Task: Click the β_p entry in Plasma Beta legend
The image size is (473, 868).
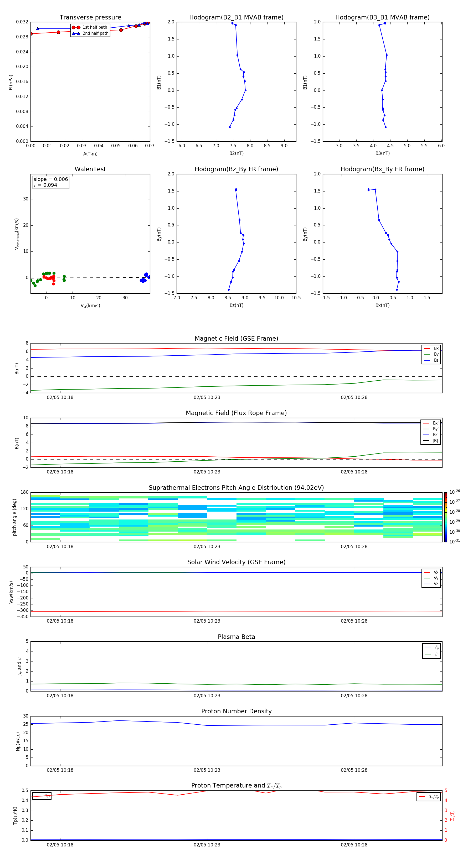Action: click(x=431, y=647)
